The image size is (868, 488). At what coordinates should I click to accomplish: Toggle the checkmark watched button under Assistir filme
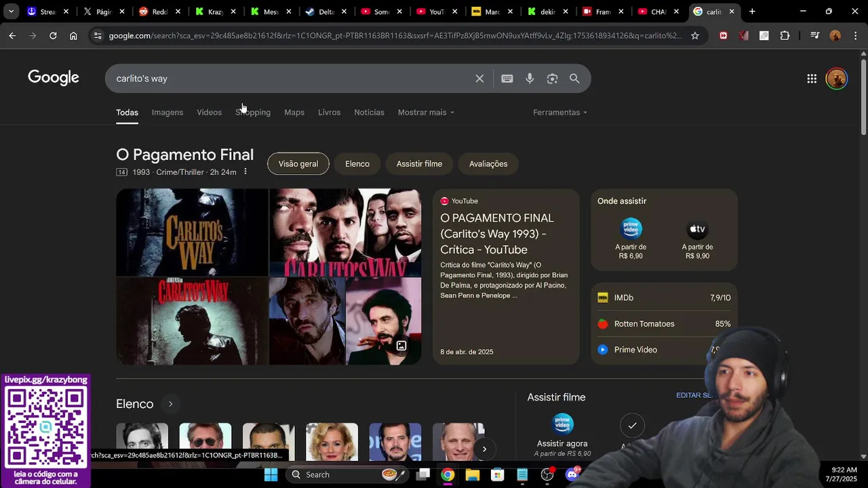(x=632, y=426)
